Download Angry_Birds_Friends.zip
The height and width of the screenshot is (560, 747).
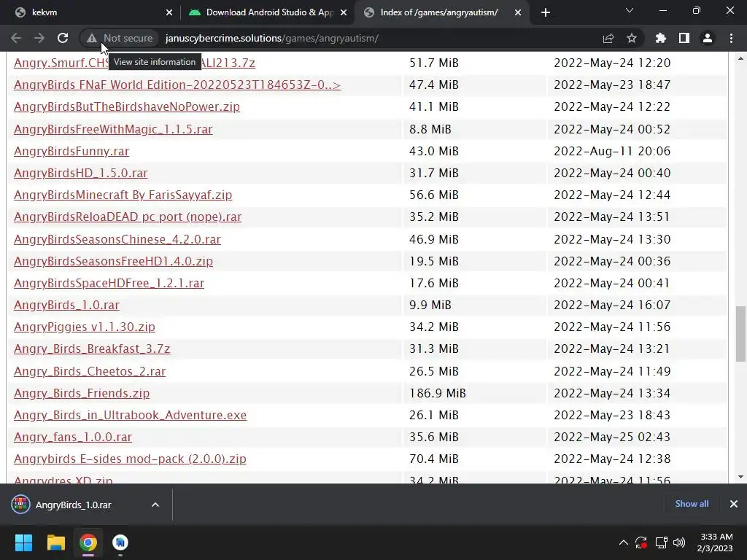(82, 393)
